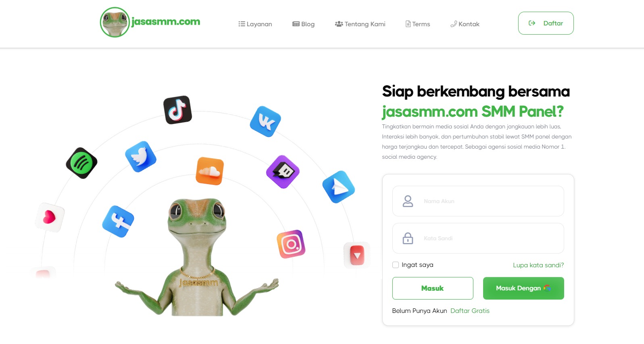Click the Instagram icon

coord(291,244)
